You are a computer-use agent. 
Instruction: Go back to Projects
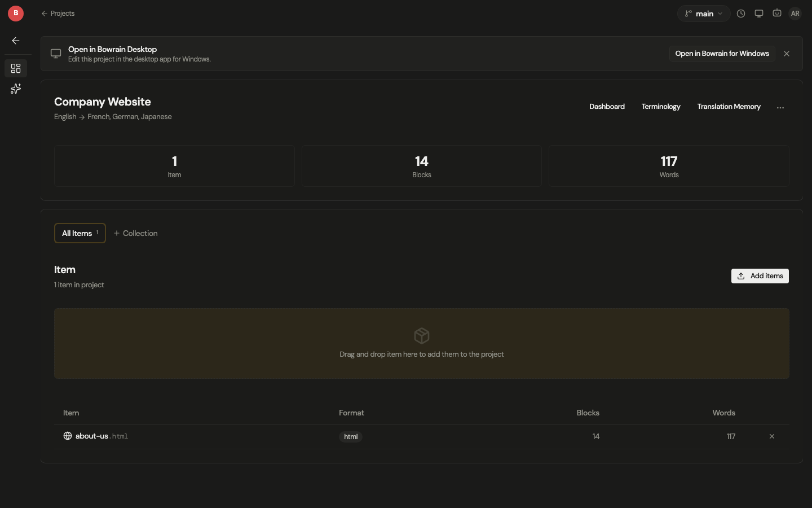point(58,14)
